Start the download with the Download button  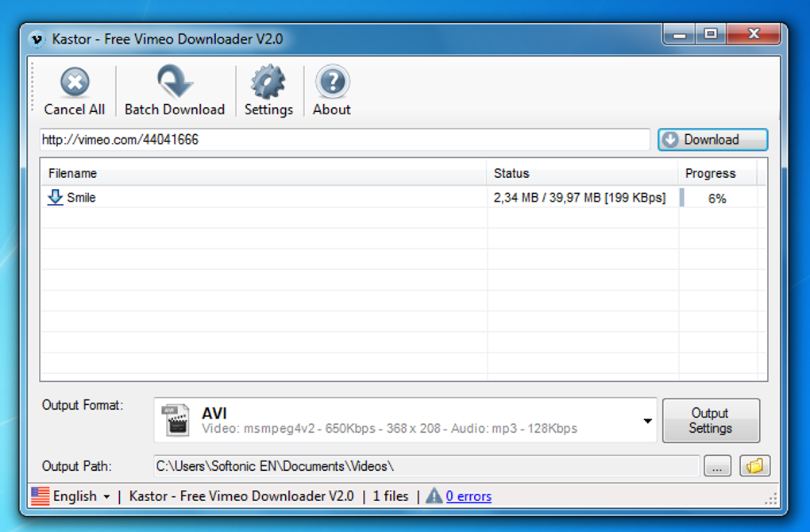point(712,140)
